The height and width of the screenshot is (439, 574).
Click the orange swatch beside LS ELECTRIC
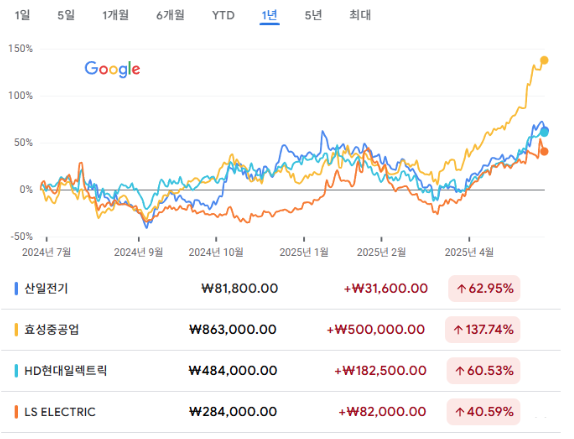(16, 412)
